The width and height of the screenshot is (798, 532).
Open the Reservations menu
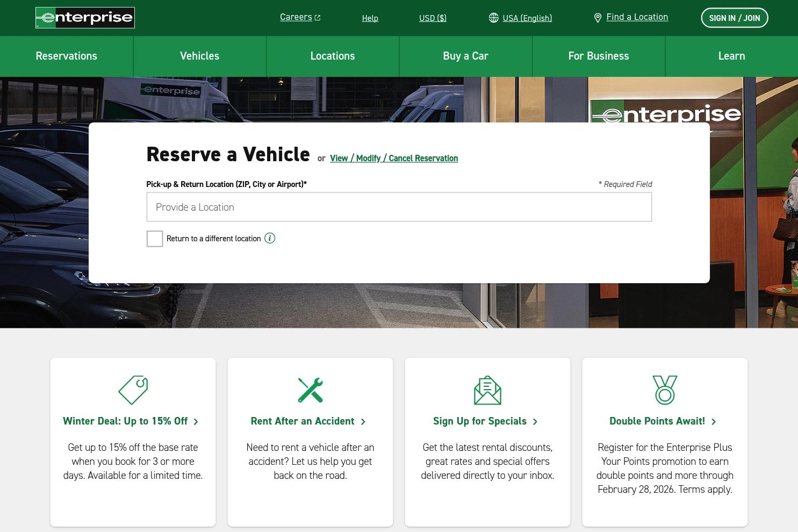tap(67, 56)
